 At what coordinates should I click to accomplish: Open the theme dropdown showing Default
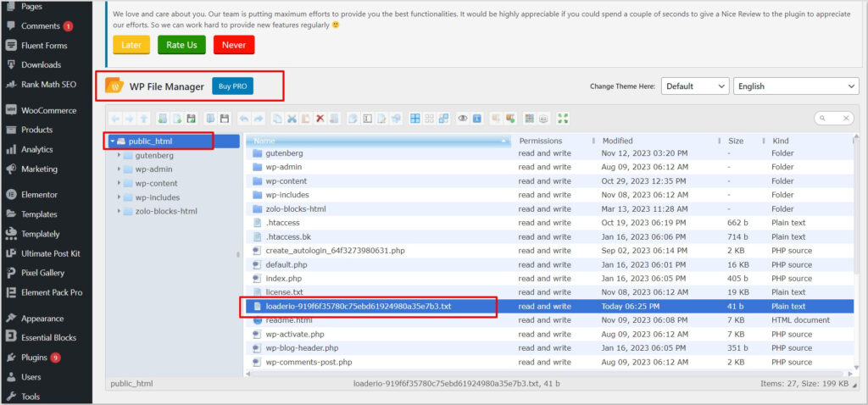(695, 86)
